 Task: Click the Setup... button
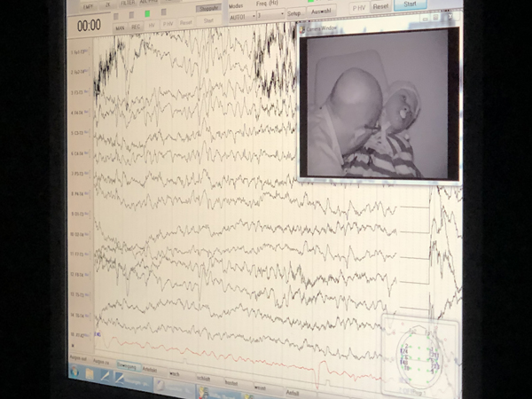click(x=294, y=13)
